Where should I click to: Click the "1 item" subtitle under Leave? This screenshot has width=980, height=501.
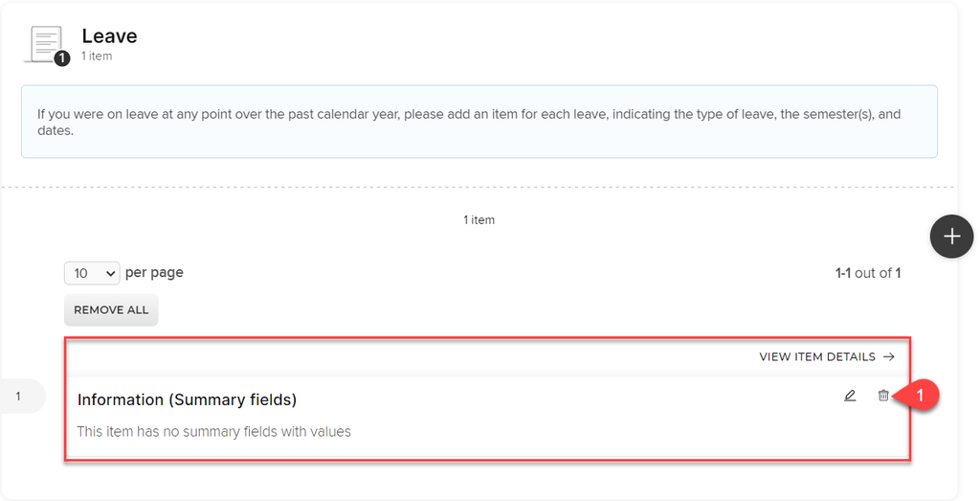(97, 57)
